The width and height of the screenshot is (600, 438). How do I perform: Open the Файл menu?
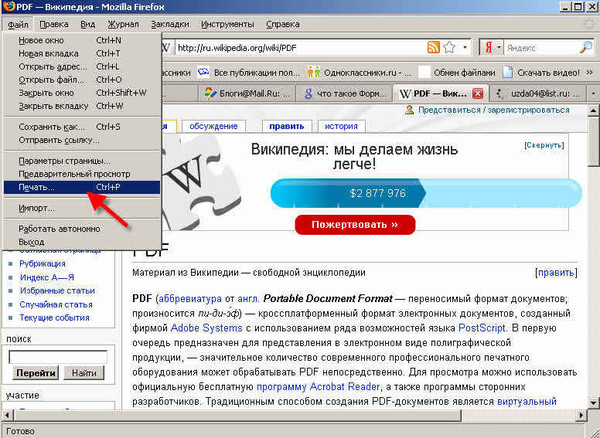(18, 24)
